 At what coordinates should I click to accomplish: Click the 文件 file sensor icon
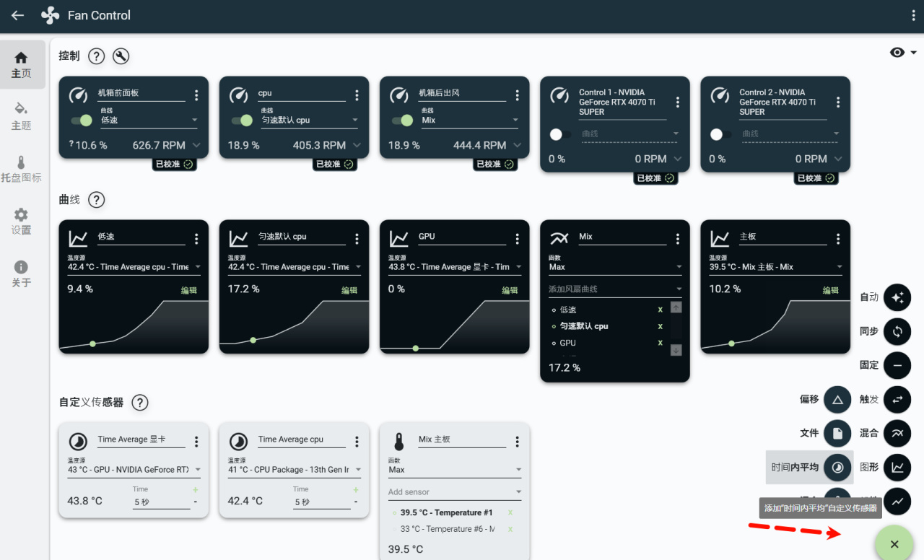(837, 433)
